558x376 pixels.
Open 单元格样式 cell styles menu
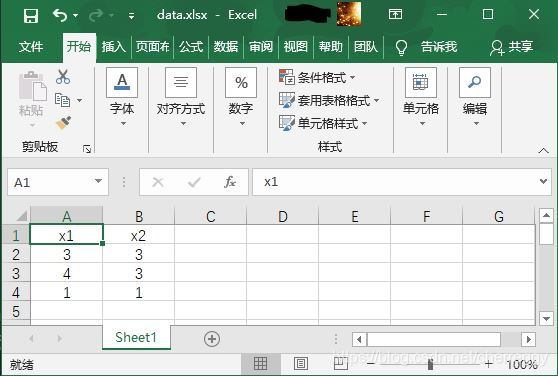click(323, 123)
